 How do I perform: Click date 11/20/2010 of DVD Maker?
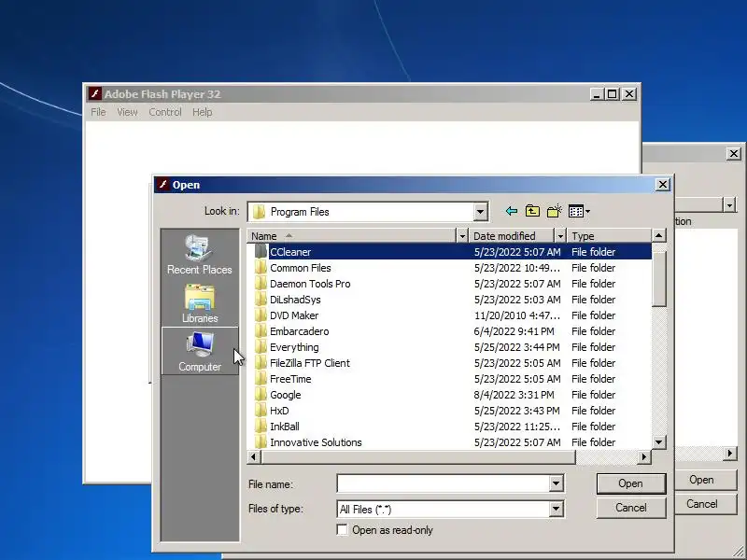click(x=517, y=315)
